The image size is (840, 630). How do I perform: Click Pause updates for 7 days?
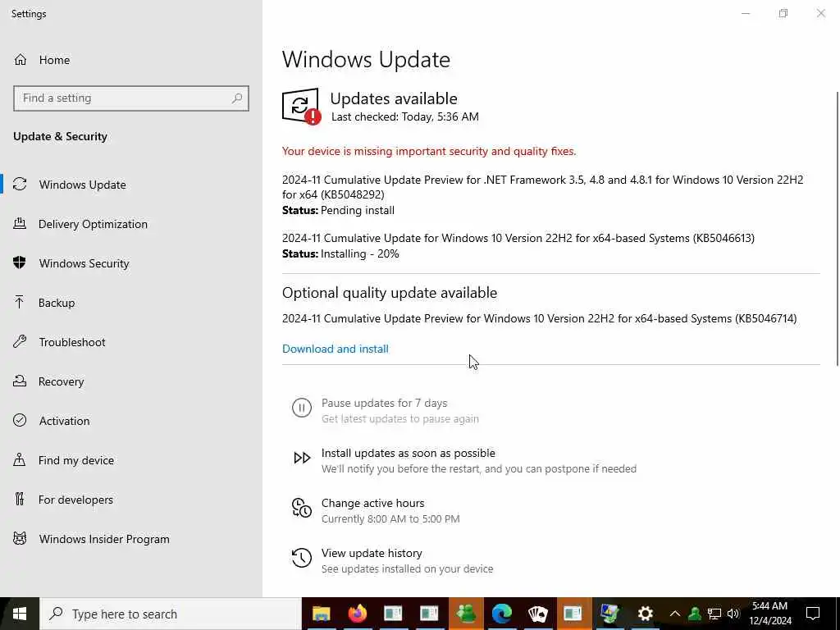click(384, 403)
